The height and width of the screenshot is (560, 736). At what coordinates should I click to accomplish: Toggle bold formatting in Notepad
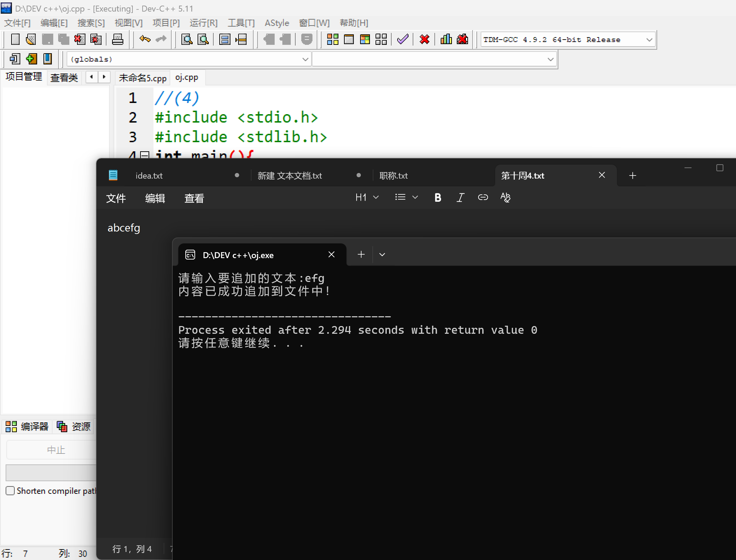click(438, 198)
